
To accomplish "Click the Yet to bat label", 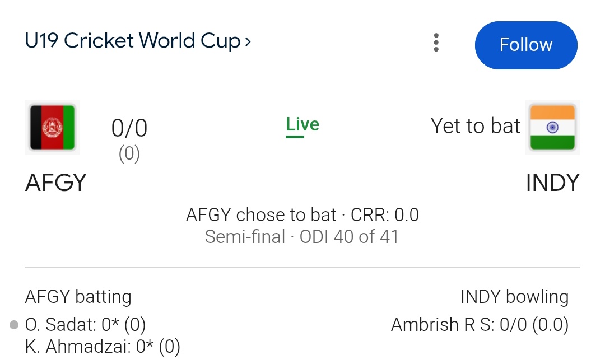I will click(x=476, y=126).
